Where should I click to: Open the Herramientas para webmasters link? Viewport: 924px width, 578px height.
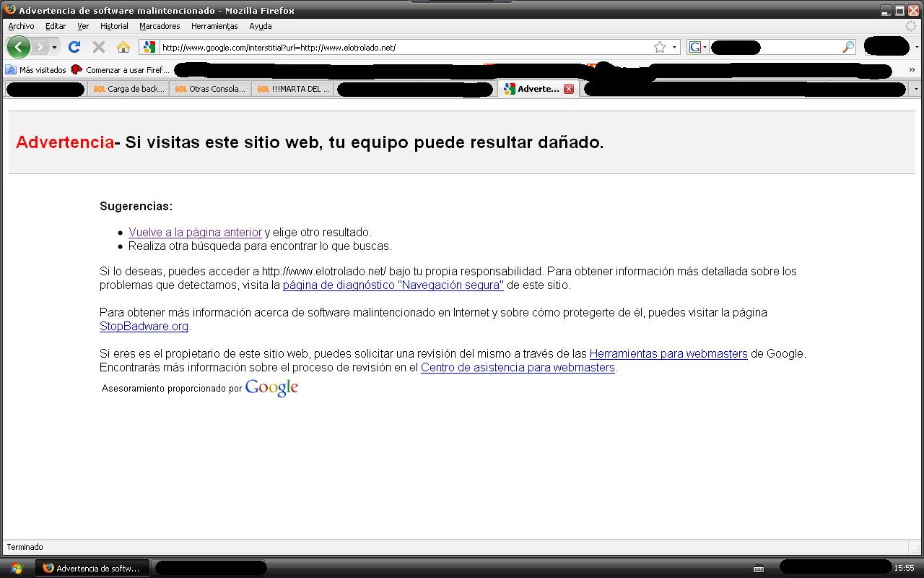668,353
